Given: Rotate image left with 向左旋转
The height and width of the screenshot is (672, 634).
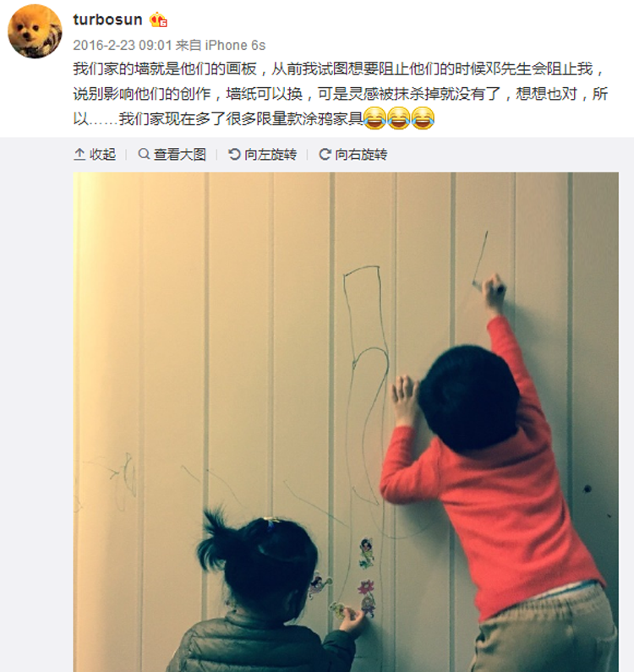Looking at the screenshot, I should pyautogui.click(x=270, y=155).
